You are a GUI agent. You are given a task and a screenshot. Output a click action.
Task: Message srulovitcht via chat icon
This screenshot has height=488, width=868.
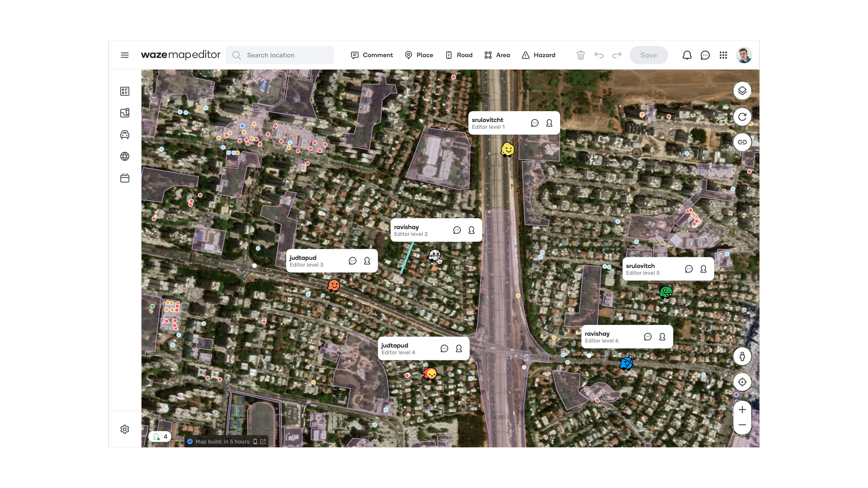coord(535,123)
